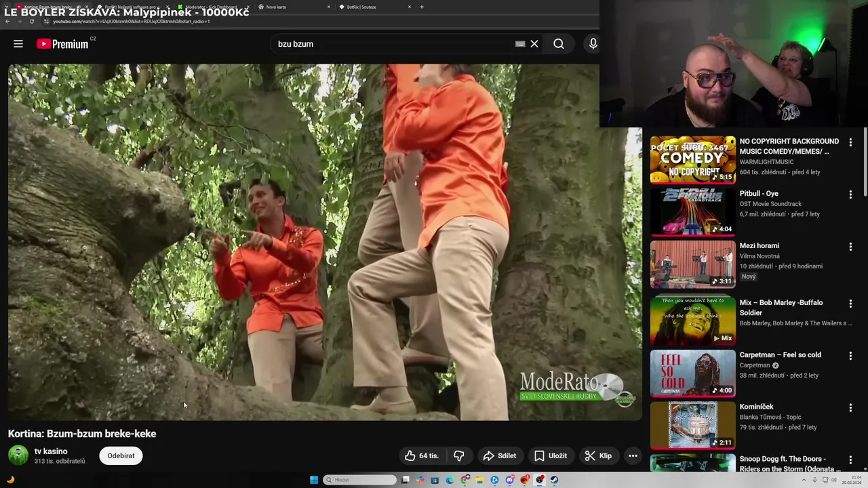The height and width of the screenshot is (488, 868).
Task: Click the main video player
Action: pyautogui.click(x=325, y=242)
